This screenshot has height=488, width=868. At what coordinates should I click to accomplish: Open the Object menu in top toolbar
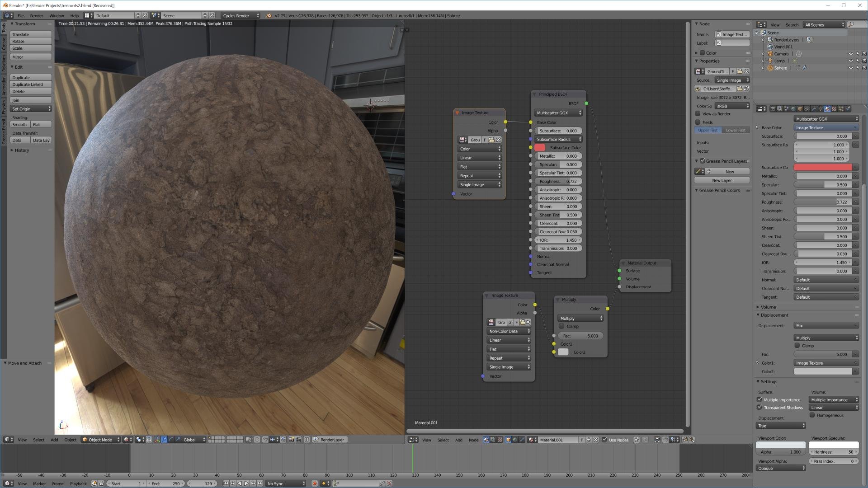click(x=71, y=440)
